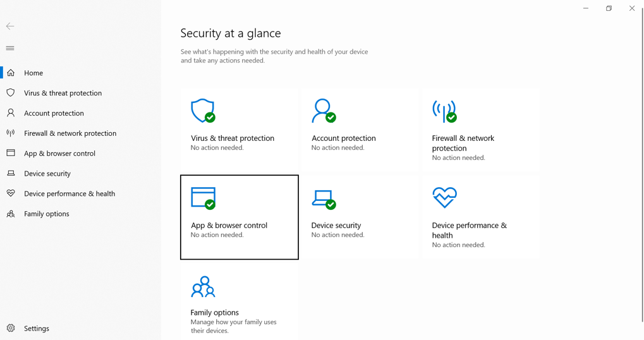Image resolution: width=644 pixels, height=340 pixels.
Task: Click the vertical scrollbar on the right
Action: [x=642, y=164]
